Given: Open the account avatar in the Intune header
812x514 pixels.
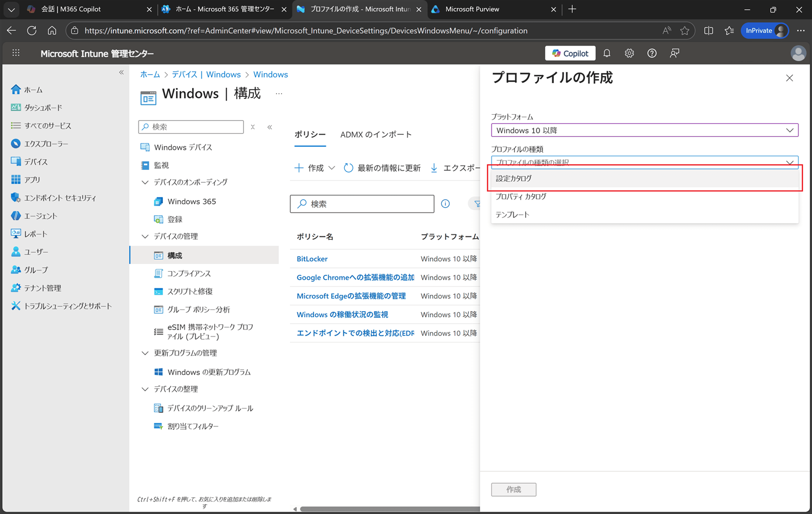Looking at the screenshot, I should (x=798, y=53).
